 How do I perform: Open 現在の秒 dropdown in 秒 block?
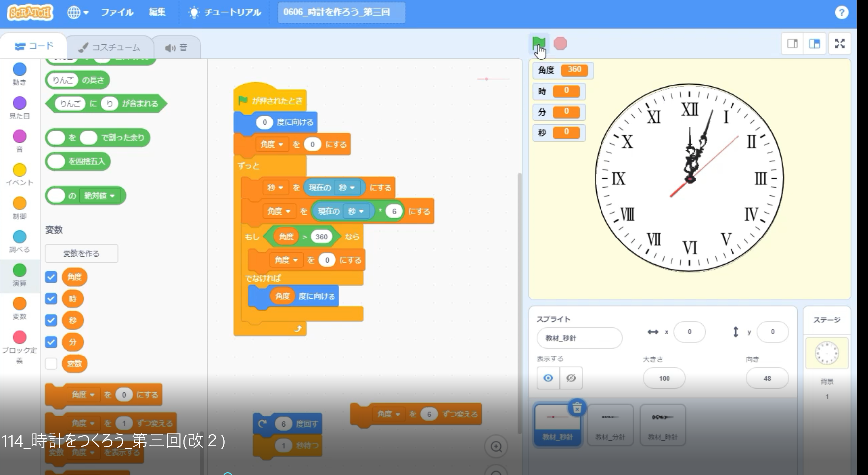point(352,188)
